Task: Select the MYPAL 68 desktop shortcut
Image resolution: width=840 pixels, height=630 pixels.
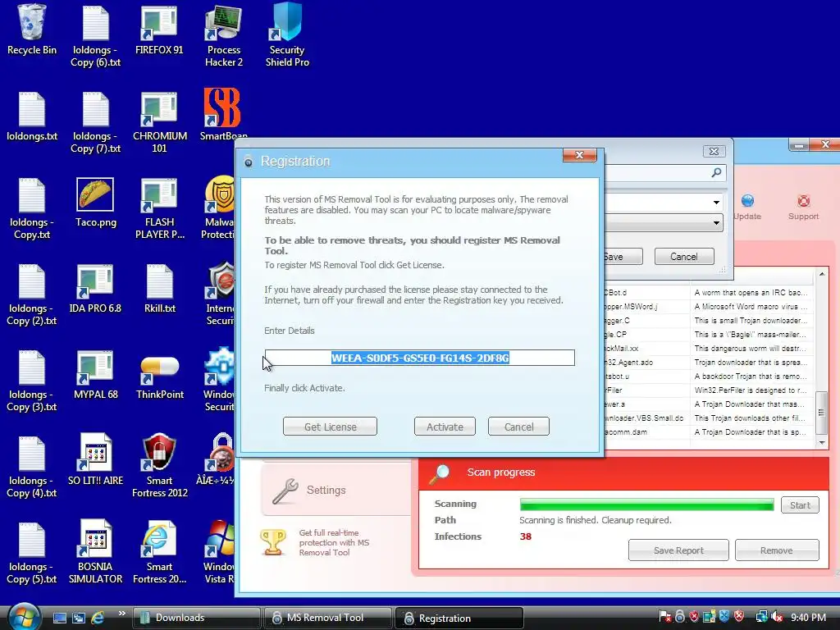Action: [x=95, y=374]
